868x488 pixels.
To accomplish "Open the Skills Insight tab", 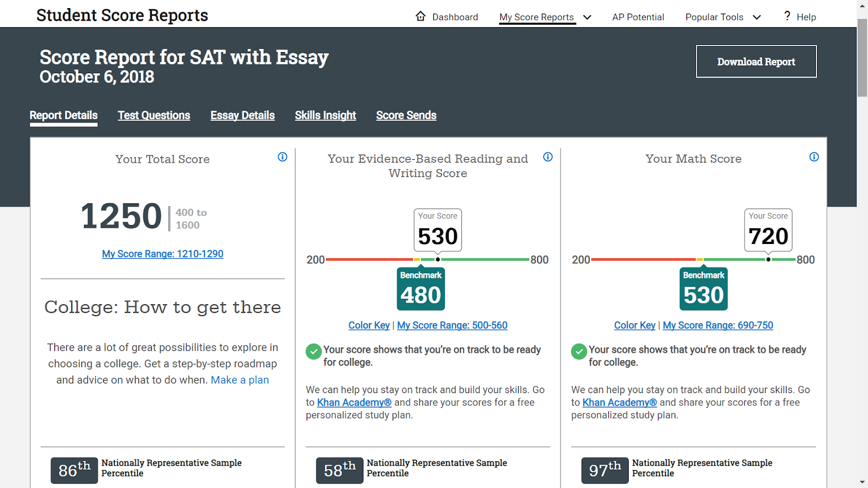I will tap(325, 115).
